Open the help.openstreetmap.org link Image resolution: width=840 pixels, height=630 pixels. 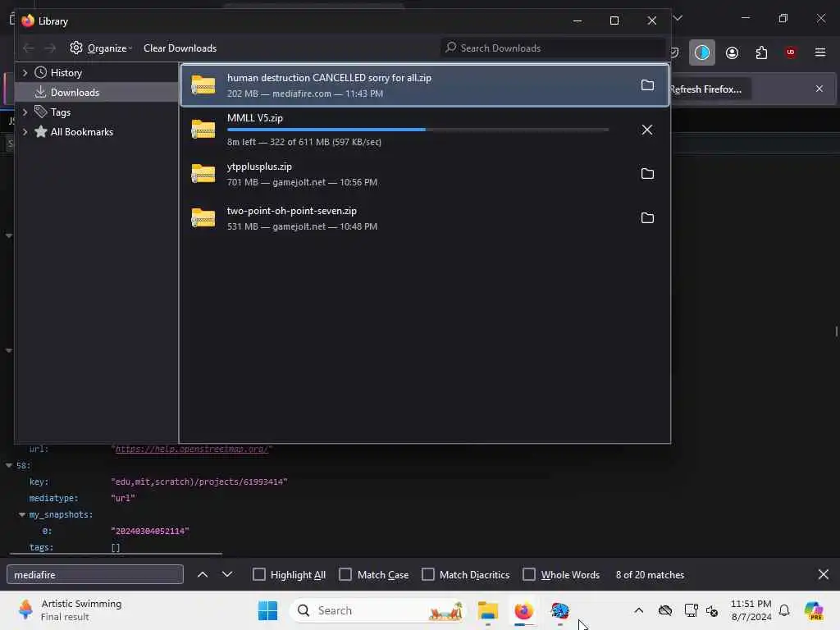coord(191,449)
